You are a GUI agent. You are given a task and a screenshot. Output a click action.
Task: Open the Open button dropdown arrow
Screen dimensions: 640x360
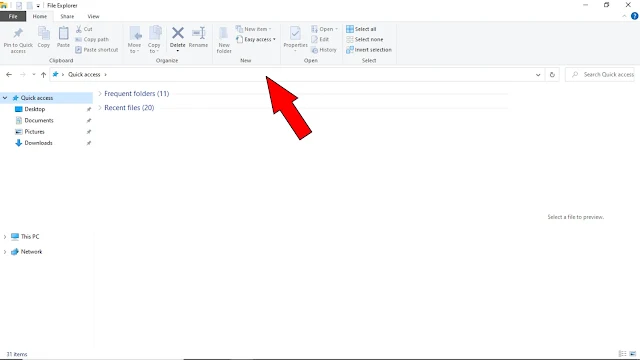tap(336, 29)
